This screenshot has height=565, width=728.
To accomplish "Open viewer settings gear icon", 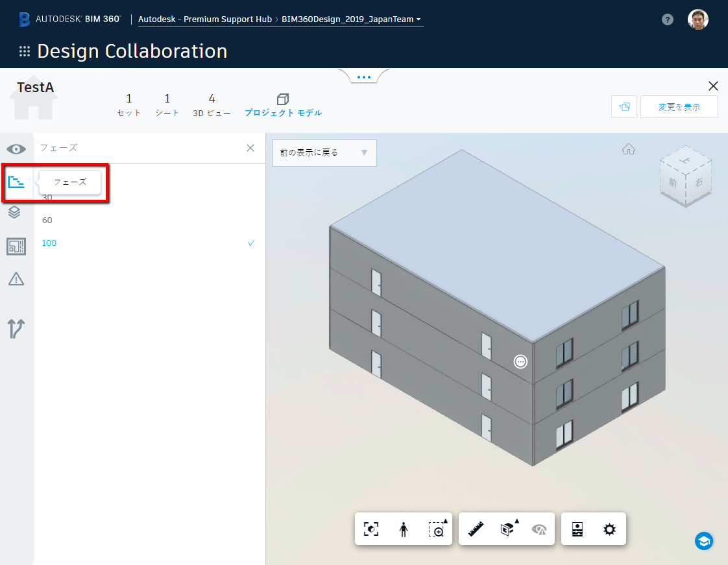I will coord(610,529).
